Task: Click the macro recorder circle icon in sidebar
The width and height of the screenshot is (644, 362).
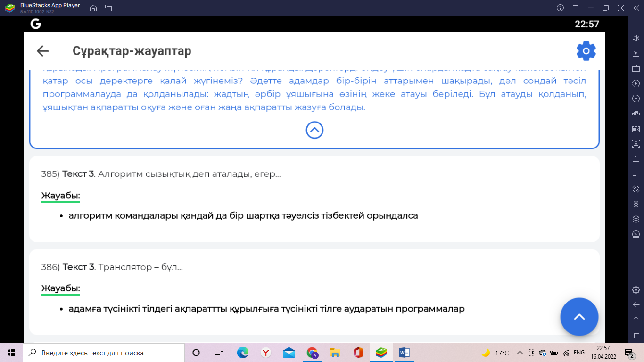Action: pyautogui.click(x=636, y=99)
